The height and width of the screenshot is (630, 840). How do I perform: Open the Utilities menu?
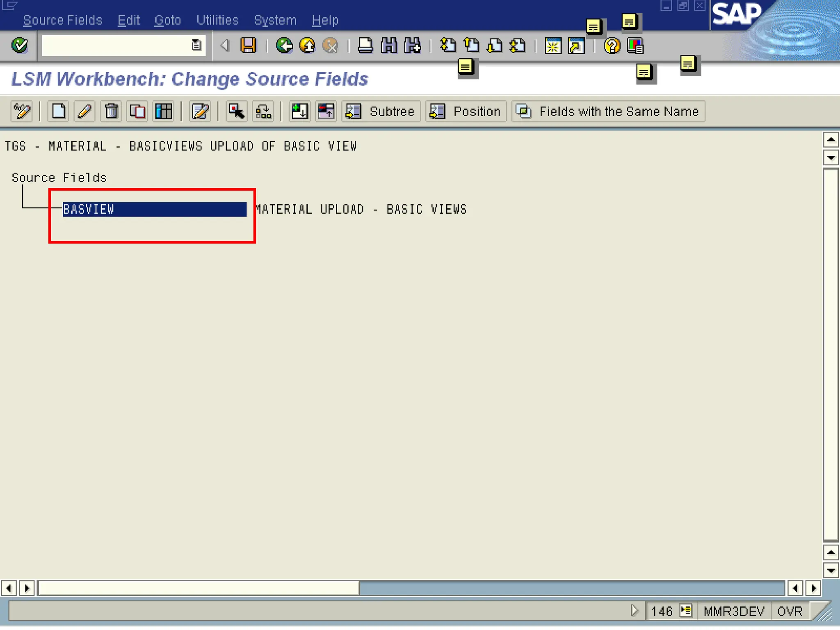click(217, 20)
